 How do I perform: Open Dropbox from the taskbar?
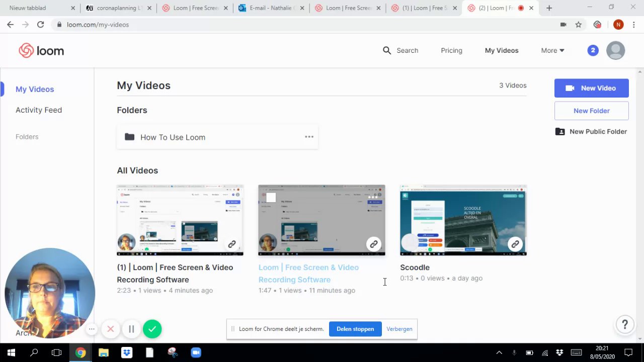coord(127,352)
